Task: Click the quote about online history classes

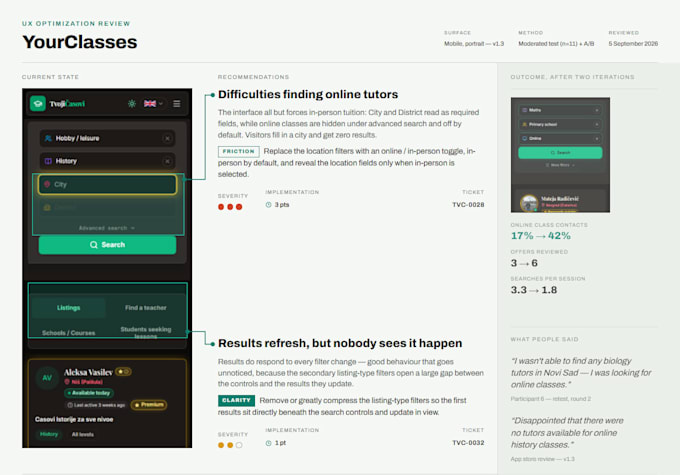Action: click(x=567, y=432)
